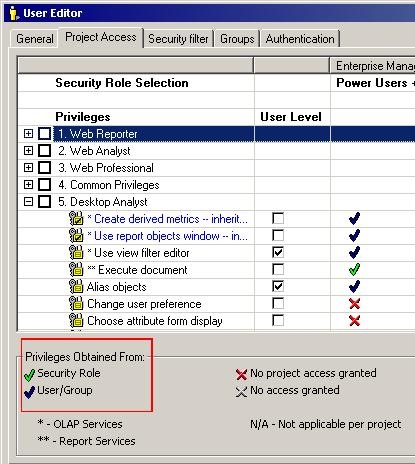This screenshot has height=464, width=415.
Task: Open the Authentication tab
Action: point(300,39)
